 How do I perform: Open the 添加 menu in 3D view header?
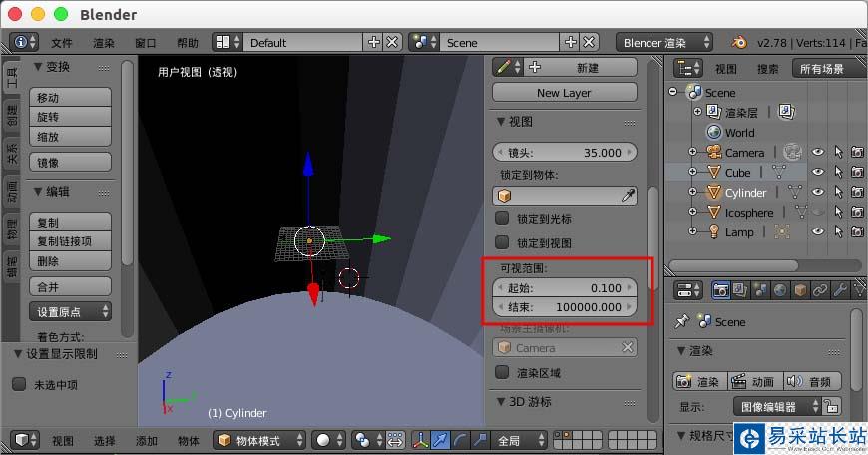(146, 441)
